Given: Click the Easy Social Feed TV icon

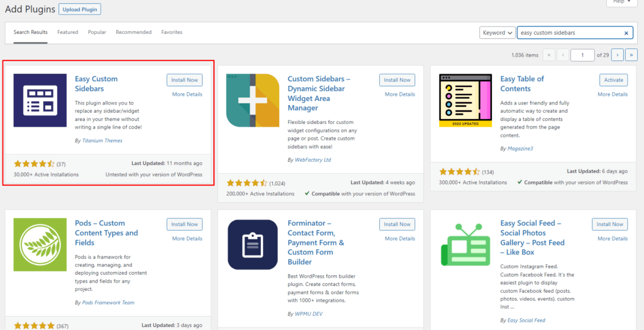Looking at the screenshot, I should [465, 244].
